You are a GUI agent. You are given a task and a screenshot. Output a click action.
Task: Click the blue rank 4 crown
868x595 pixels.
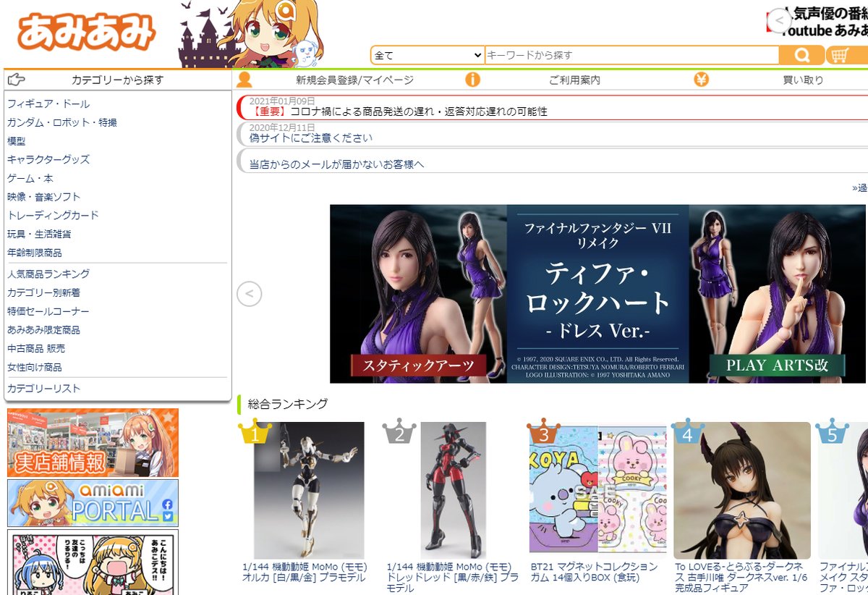coord(687,431)
